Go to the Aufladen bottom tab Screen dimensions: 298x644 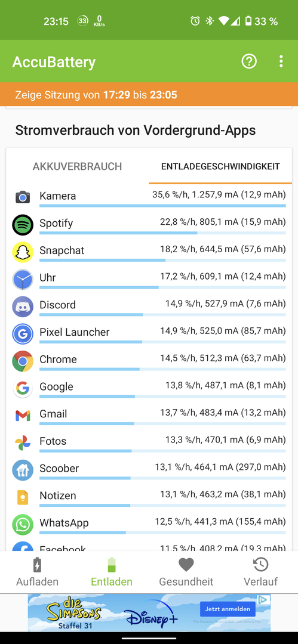point(37,572)
